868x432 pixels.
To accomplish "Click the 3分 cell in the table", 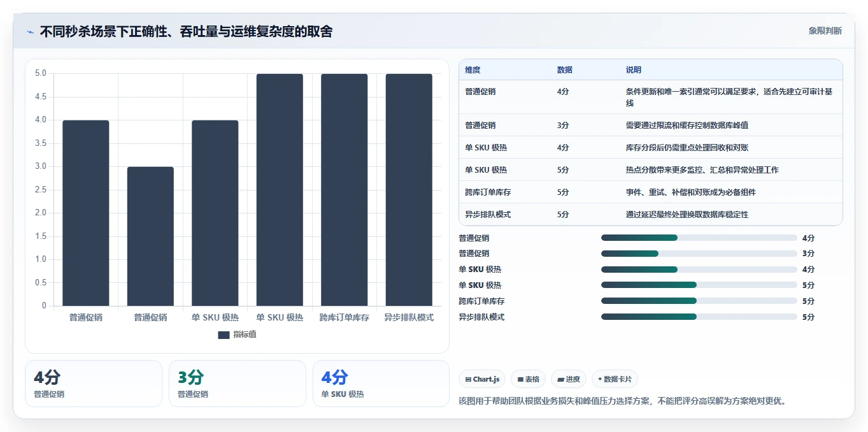I will pyautogui.click(x=563, y=126).
